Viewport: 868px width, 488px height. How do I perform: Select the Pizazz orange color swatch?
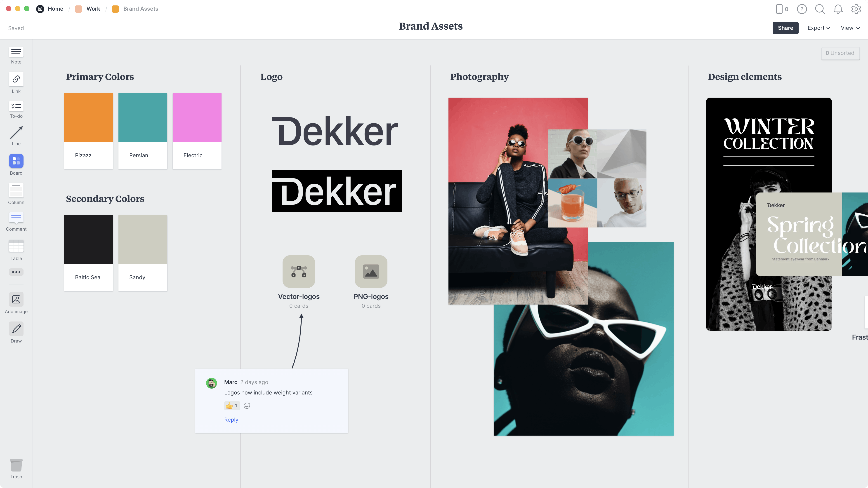[88, 117]
